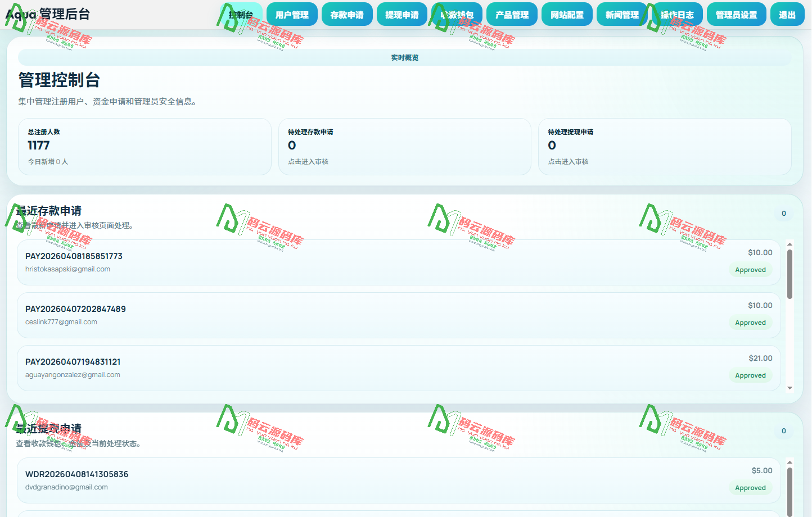The width and height of the screenshot is (812, 517).
Task: Click the $10.00 amount of PAY20260407202847489
Action: pos(760,306)
